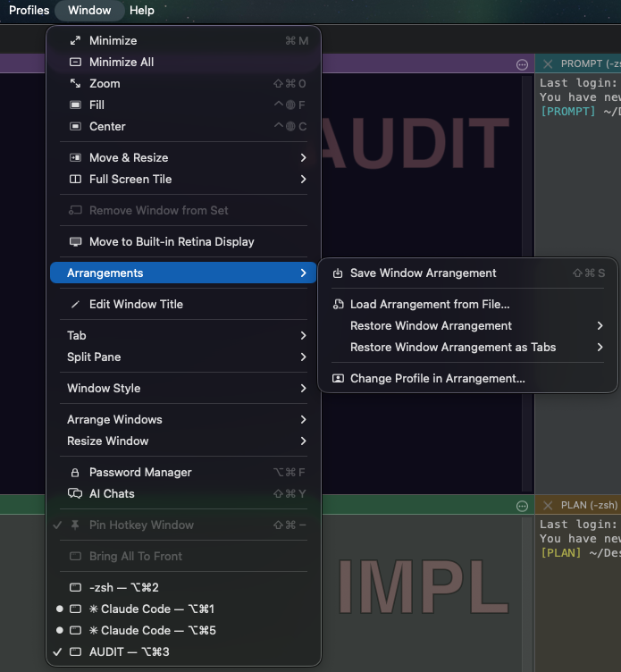The width and height of the screenshot is (621, 672).
Task: Select Claude Code ⌥⌘5 window
Action: click(183, 630)
